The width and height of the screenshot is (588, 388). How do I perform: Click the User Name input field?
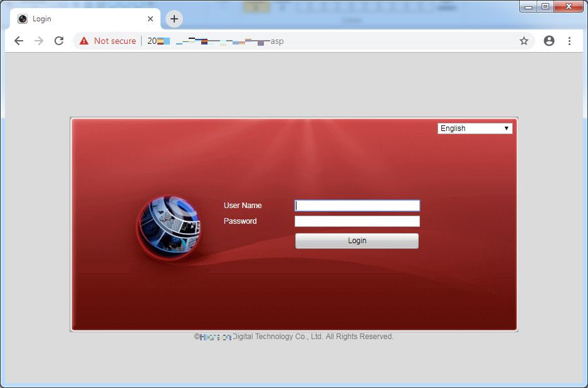tap(357, 206)
